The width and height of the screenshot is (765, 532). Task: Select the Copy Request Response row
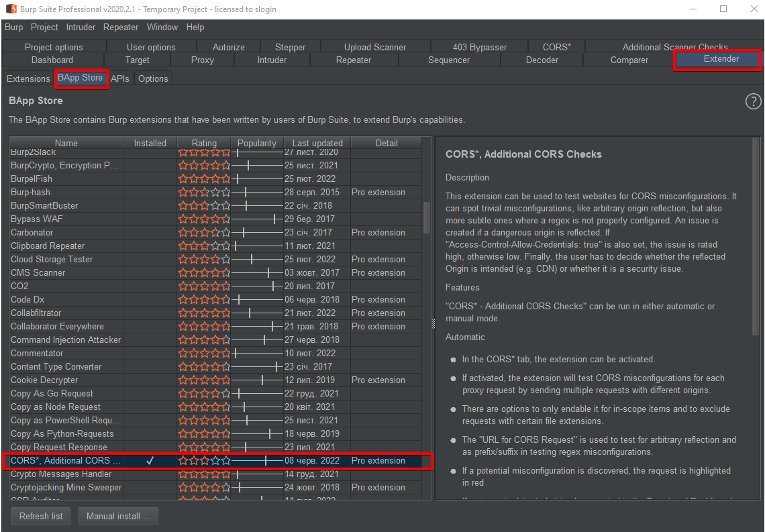(x=215, y=447)
